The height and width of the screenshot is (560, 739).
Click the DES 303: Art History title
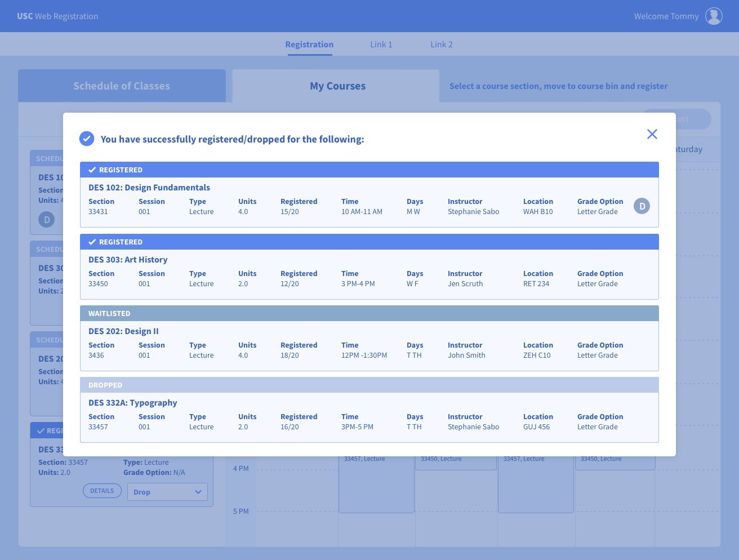point(128,260)
